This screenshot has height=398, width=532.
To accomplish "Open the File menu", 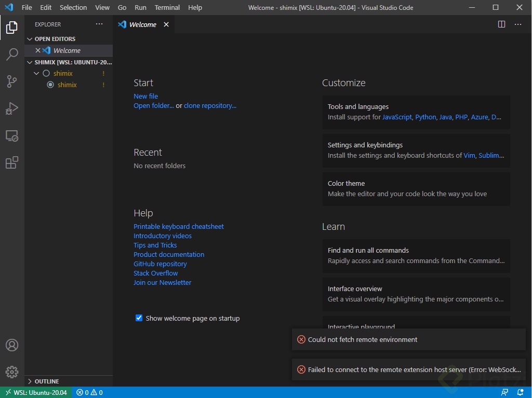I will point(27,7).
